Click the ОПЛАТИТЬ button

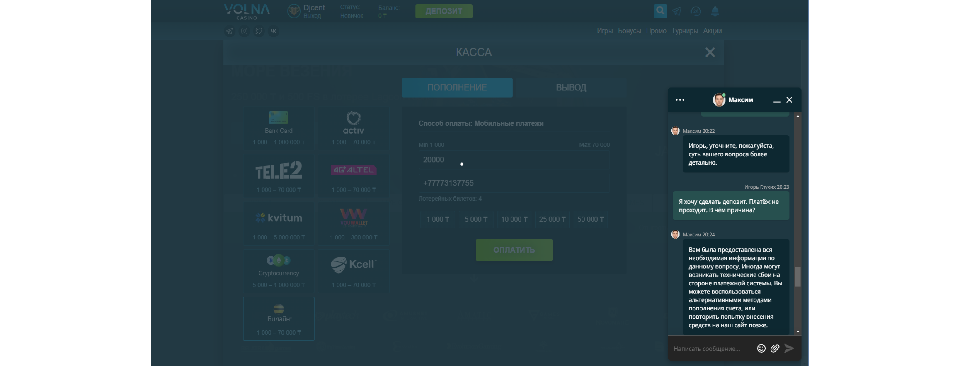pos(514,250)
